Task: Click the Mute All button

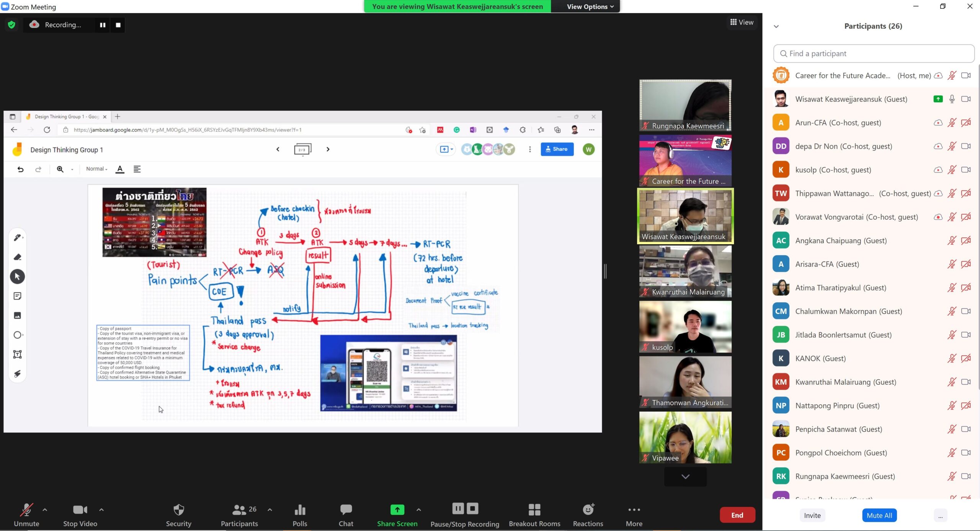Action: 879,515
